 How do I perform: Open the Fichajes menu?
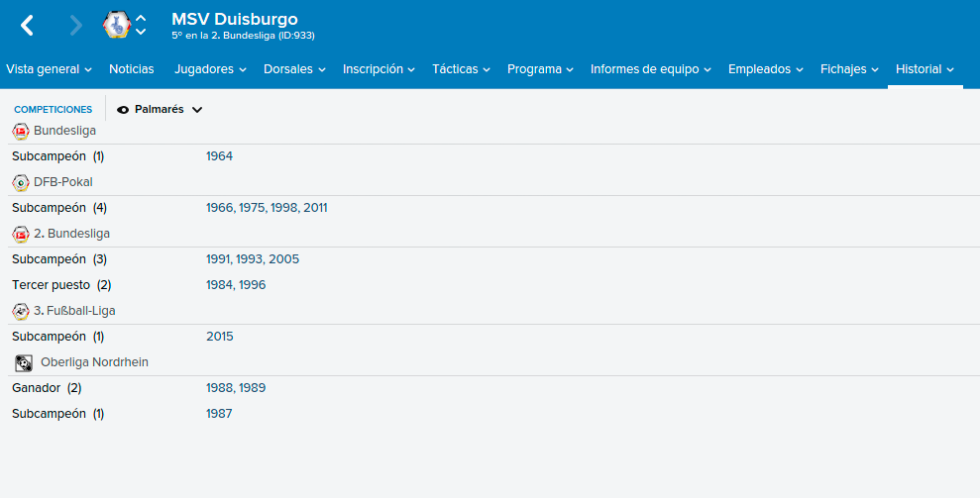pos(849,69)
